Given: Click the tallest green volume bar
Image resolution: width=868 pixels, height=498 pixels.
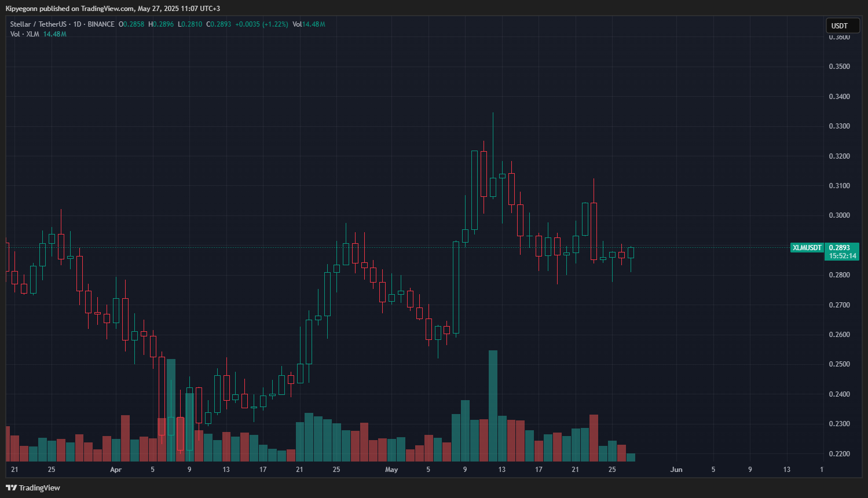Looking at the screenshot, I should click(493, 405).
